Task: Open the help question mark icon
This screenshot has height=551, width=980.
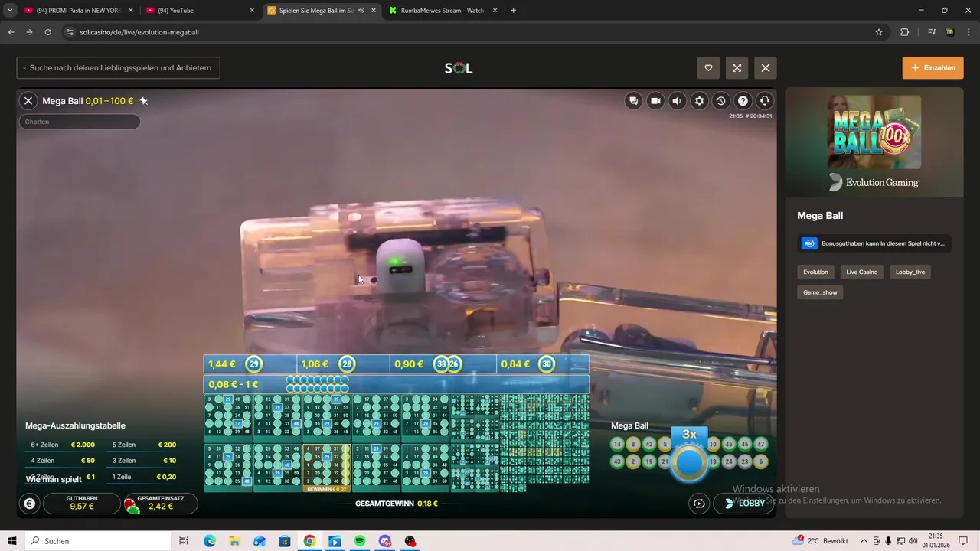Action: click(x=743, y=100)
